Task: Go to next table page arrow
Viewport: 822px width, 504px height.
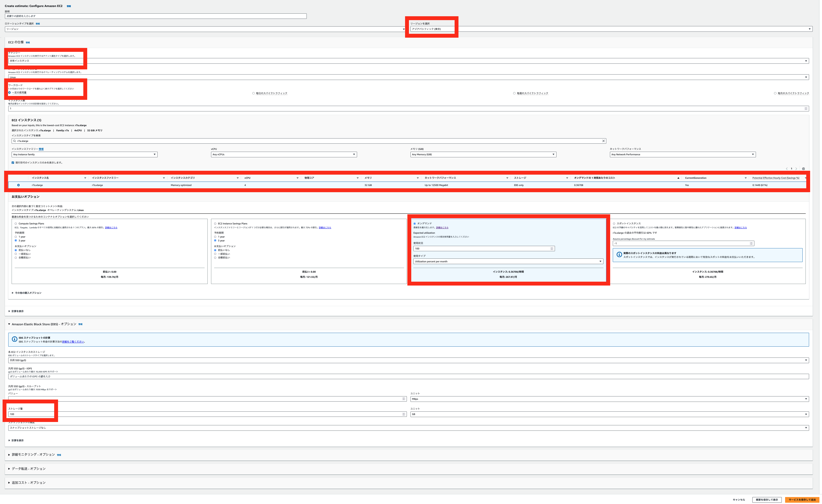Action: pyautogui.click(x=796, y=169)
